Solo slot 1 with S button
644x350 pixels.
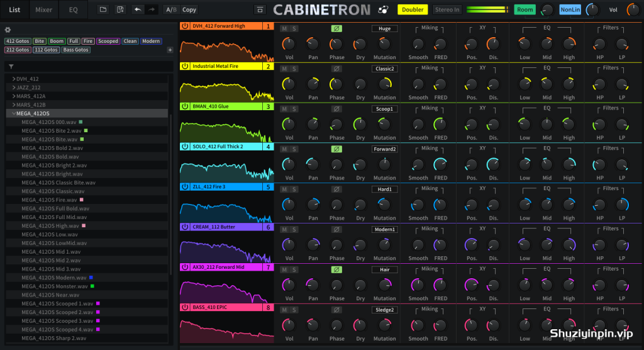point(294,28)
